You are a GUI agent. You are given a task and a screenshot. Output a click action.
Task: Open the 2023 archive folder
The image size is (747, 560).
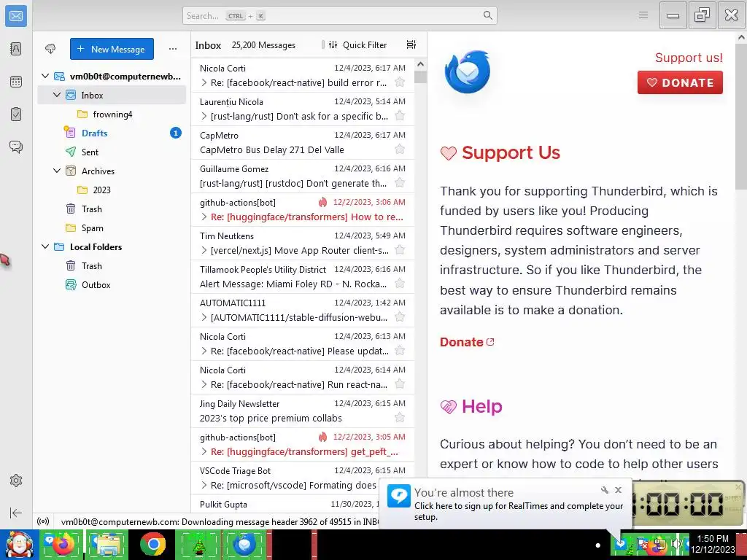(112, 190)
